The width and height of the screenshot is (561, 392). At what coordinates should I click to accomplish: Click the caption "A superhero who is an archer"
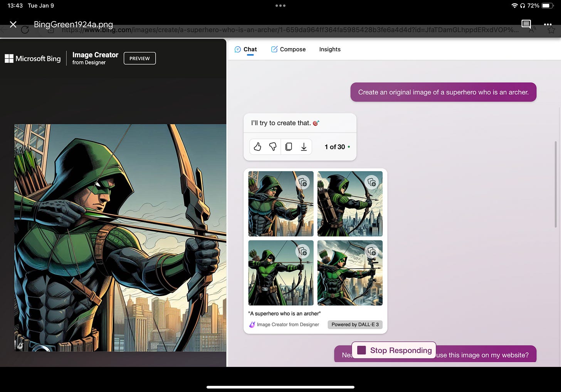(284, 313)
